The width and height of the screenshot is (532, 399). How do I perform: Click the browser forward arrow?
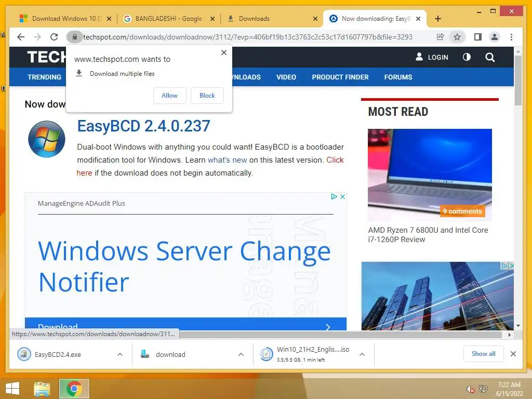pyautogui.click(x=37, y=37)
